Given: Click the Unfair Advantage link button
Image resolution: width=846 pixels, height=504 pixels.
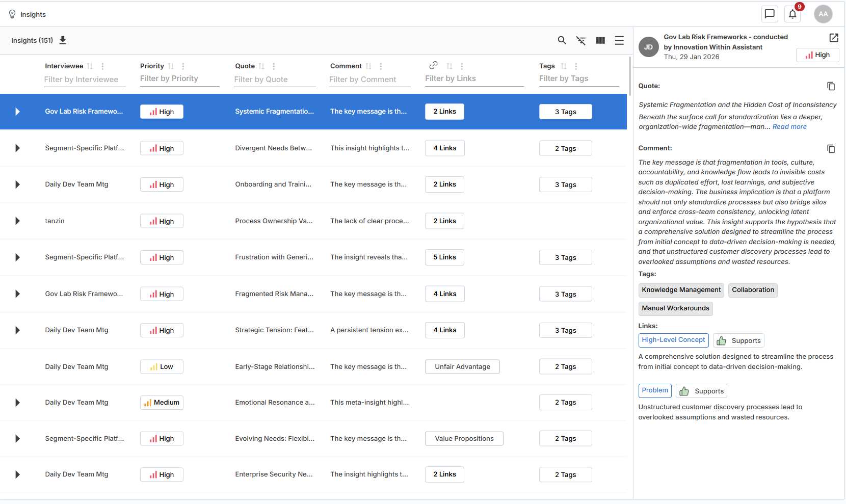Looking at the screenshot, I should [462, 367].
